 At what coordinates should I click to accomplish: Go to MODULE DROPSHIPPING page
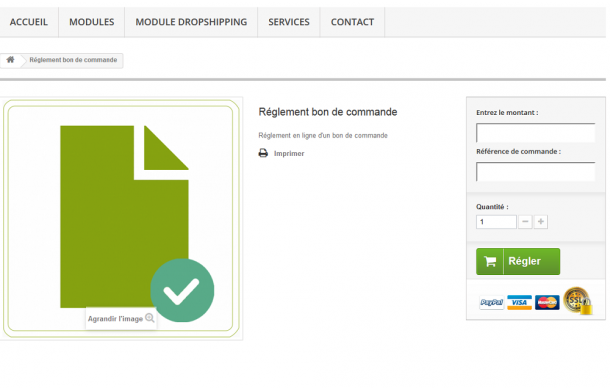tap(191, 22)
